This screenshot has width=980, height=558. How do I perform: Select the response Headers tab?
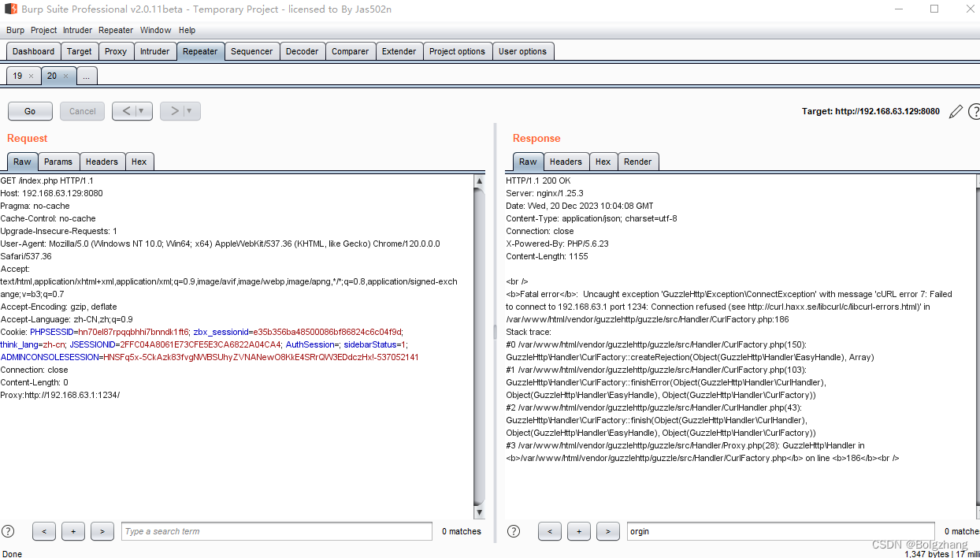point(566,162)
